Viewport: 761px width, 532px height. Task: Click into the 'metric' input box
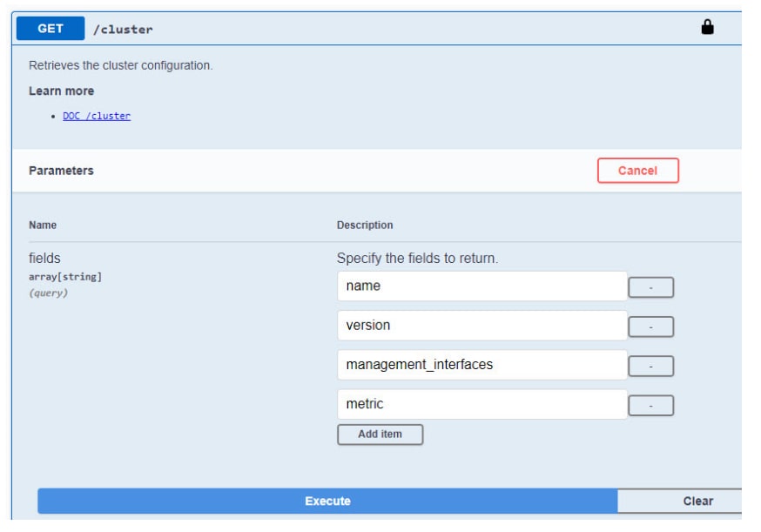[481, 404]
